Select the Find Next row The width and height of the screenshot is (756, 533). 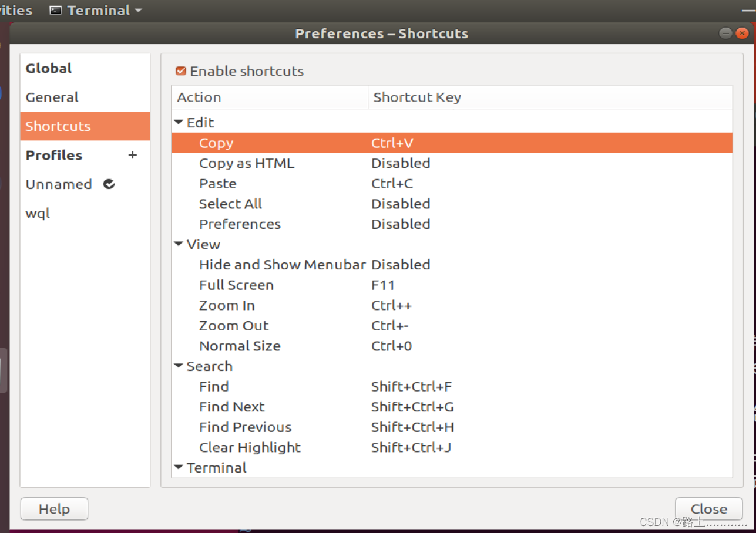tap(452, 407)
